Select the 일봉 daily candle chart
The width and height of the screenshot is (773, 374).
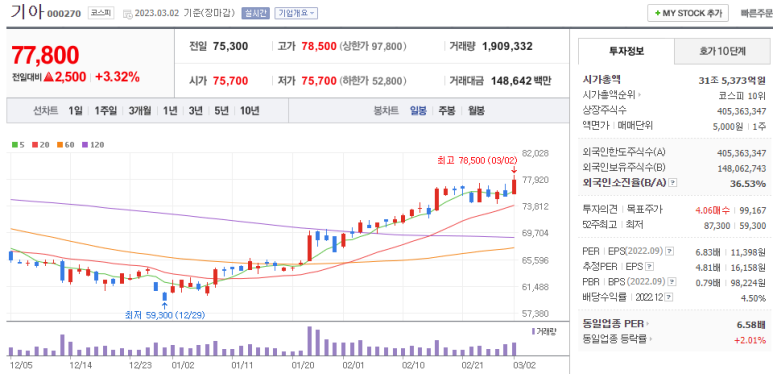419,111
